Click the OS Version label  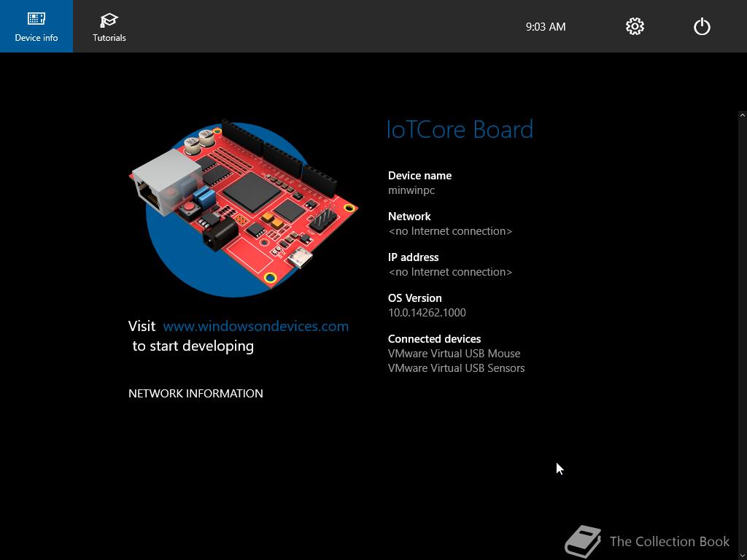414,298
